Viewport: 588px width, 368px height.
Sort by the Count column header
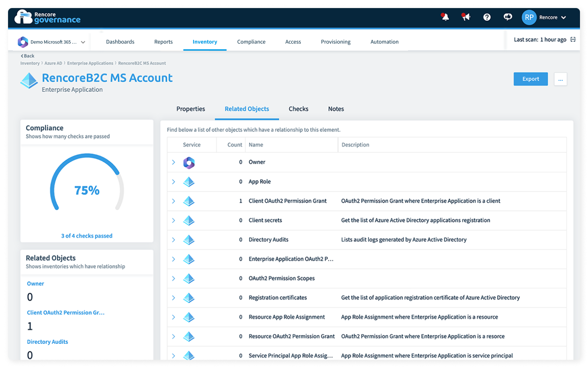point(235,145)
